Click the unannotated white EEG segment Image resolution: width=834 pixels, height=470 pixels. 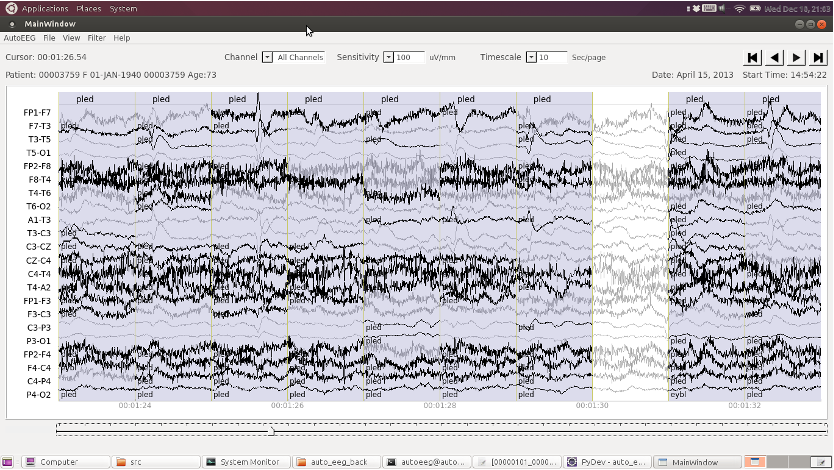coord(630,247)
